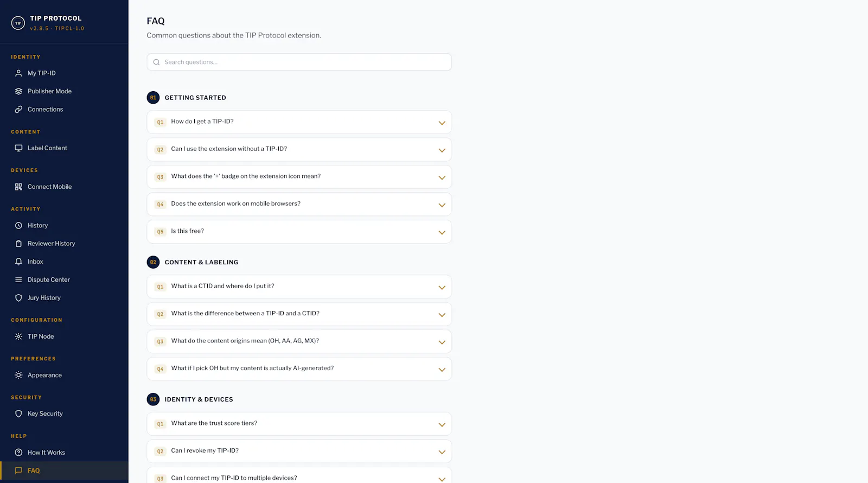The image size is (868, 483).
Task: Click the Appearance sun icon
Action: 18,375
